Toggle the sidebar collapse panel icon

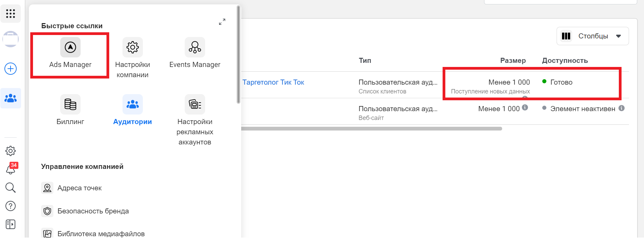(11, 224)
